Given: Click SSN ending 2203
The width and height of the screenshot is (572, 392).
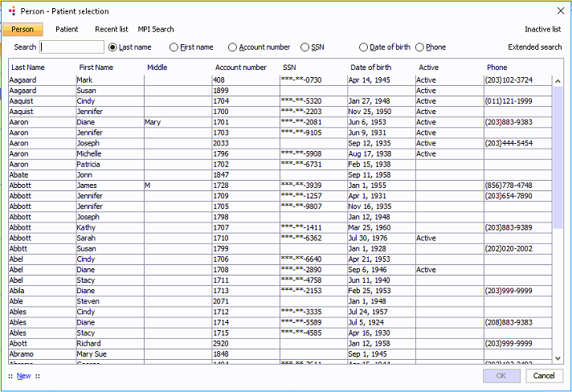Looking at the screenshot, I should click(301, 112).
